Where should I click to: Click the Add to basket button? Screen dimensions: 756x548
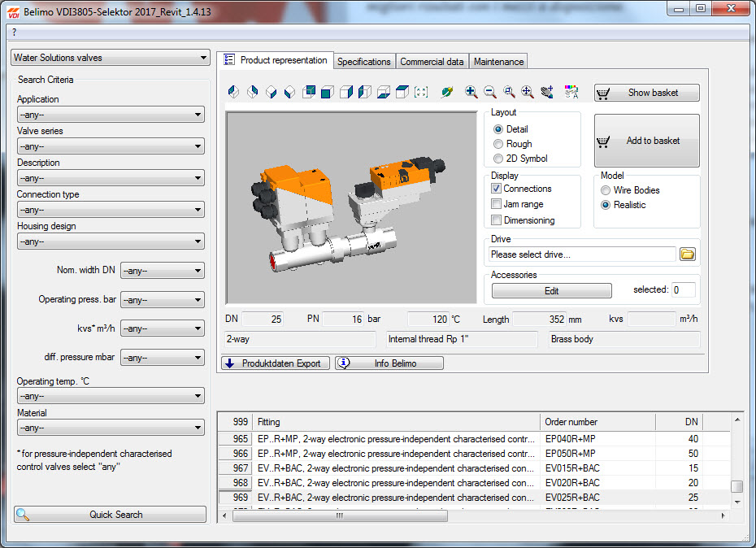point(647,141)
